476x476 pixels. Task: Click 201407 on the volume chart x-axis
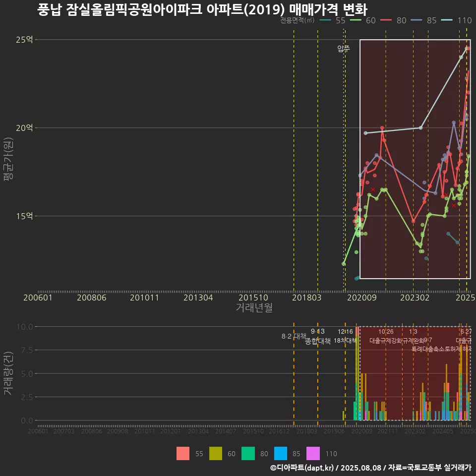[225, 431]
